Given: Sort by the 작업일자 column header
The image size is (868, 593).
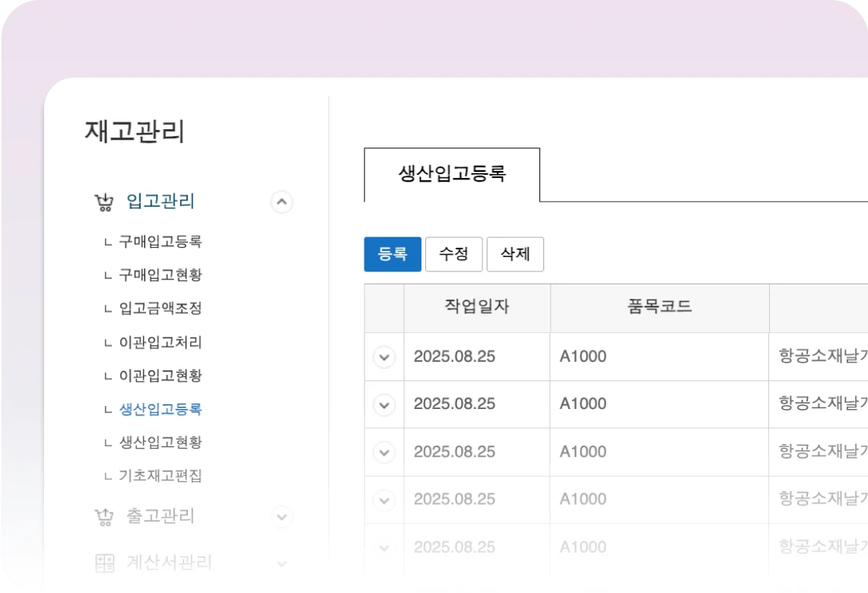Looking at the screenshot, I should 477,307.
